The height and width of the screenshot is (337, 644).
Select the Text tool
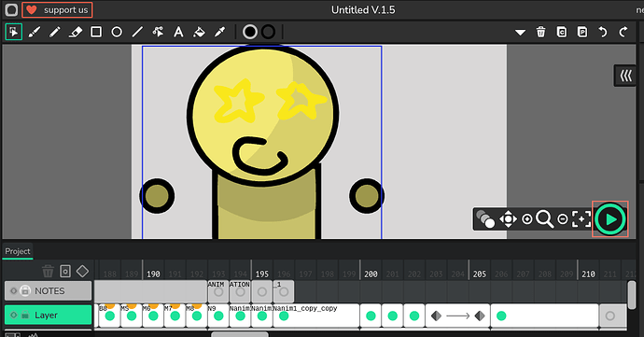tap(178, 32)
